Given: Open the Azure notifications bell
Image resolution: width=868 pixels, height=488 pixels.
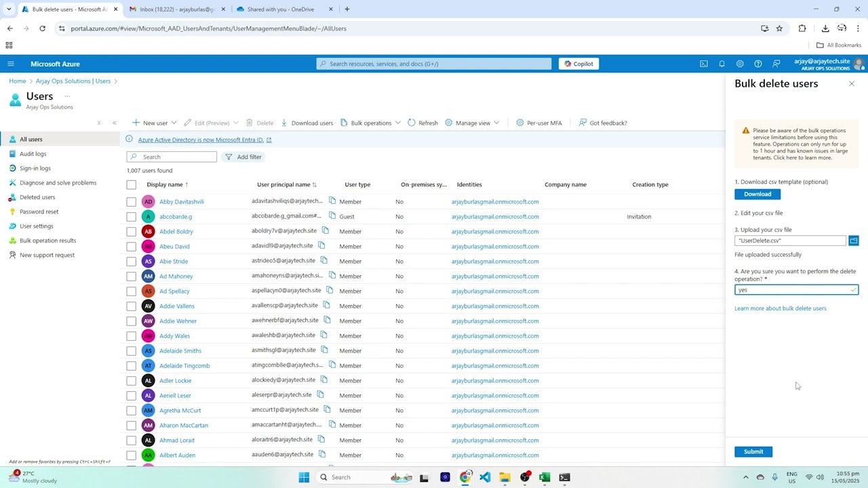Looking at the screenshot, I should coord(722,64).
